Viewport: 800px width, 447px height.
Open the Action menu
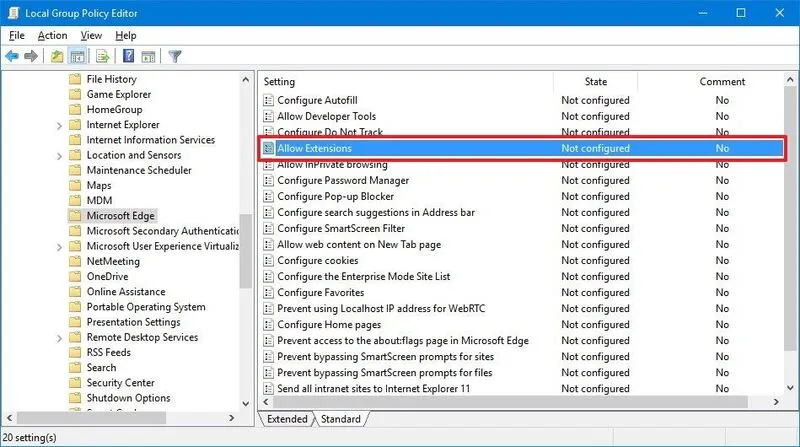tap(52, 35)
